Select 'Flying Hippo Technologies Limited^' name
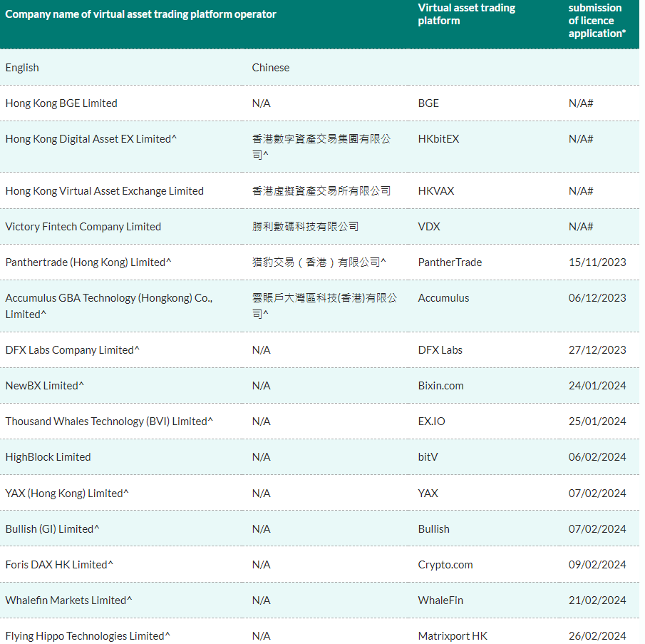Viewport: 645px width, 644px height. [88, 636]
